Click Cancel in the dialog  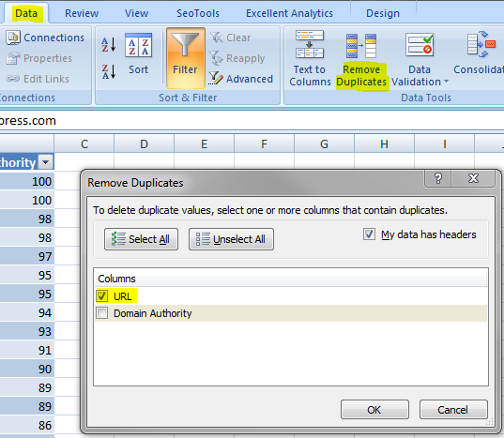[453, 410]
